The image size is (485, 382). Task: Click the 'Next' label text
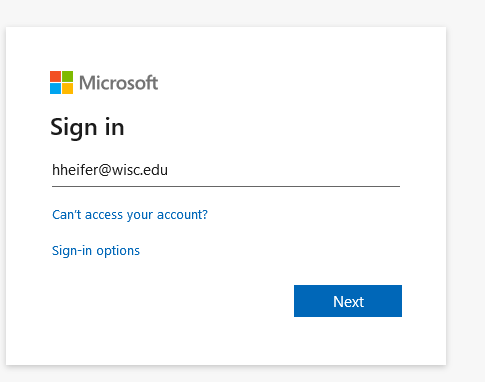click(348, 302)
